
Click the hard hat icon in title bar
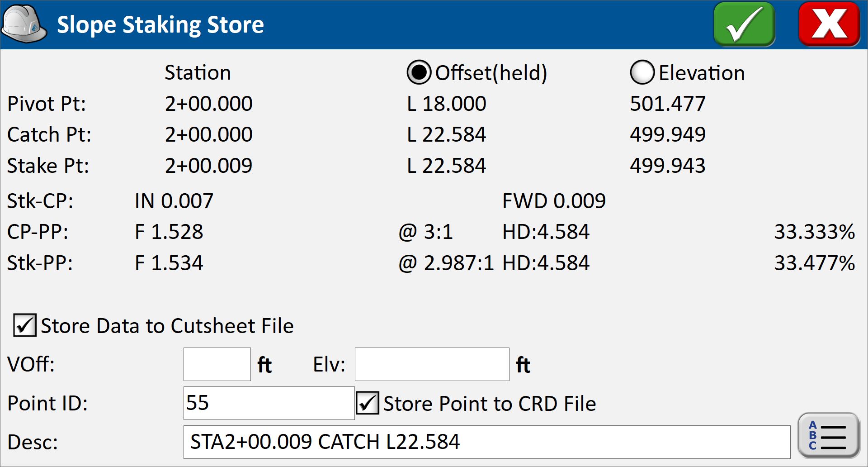tap(24, 24)
